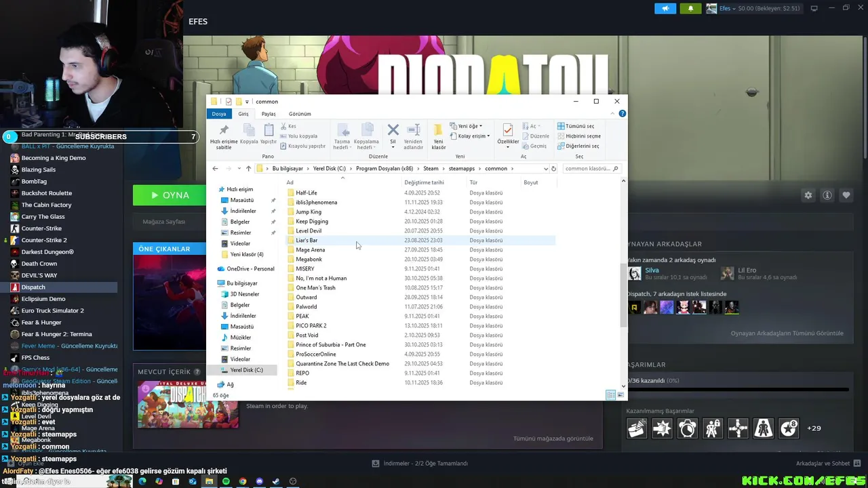Open Yeni öğe dropdown
The image size is (868, 488).
[x=467, y=126]
